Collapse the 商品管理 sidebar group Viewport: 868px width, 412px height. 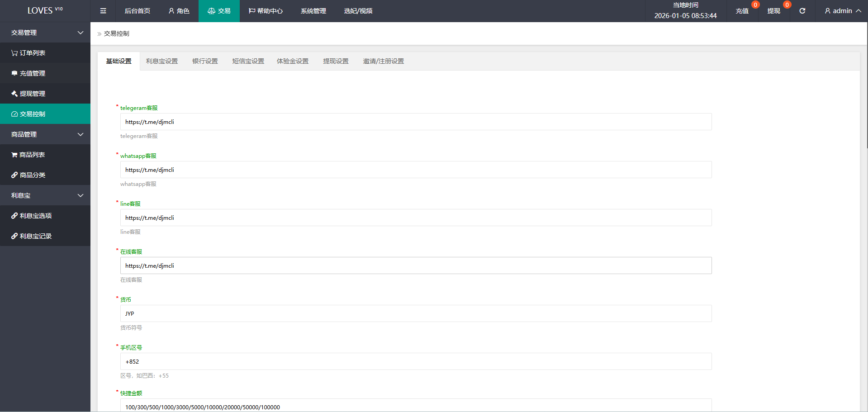45,134
